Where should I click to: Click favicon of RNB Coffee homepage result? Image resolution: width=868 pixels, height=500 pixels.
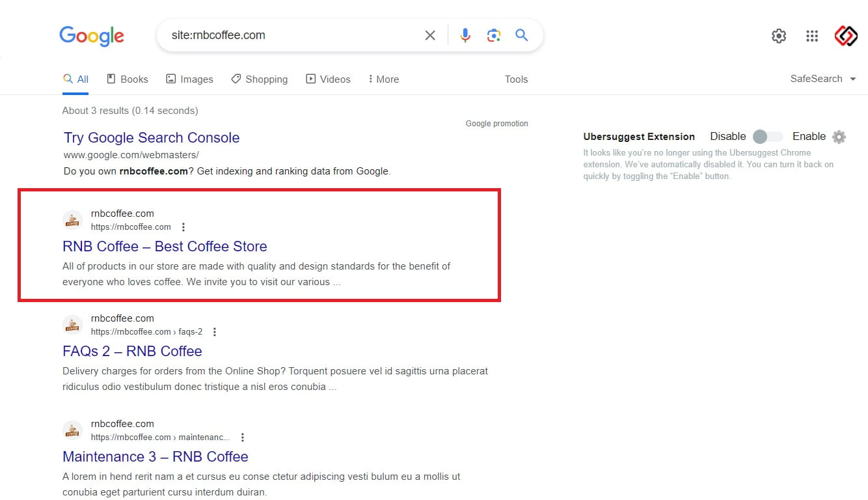72,220
